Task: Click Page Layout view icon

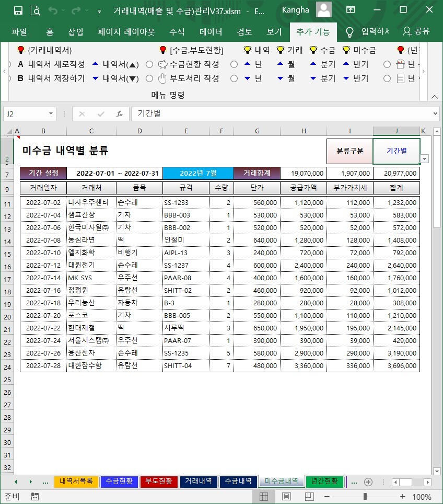Action: pos(287,497)
